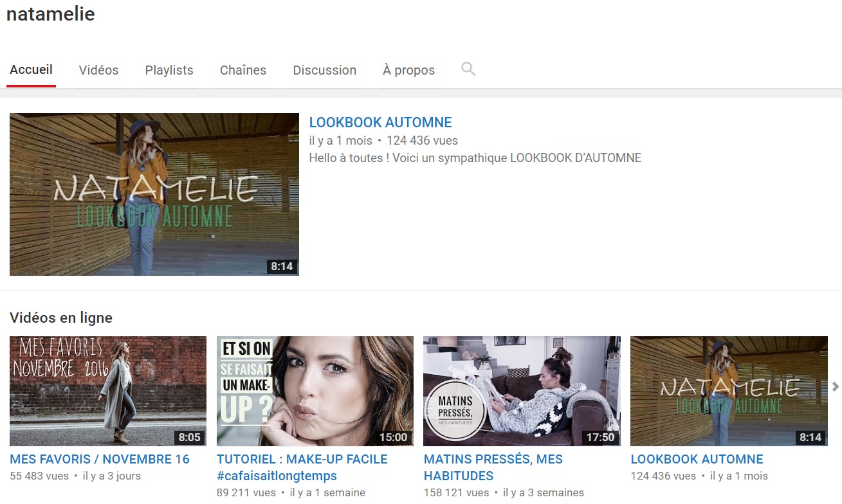842x504 pixels.
Task: Open TUTORIEL : MAKE-UP FACILE video link
Action: coord(302,467)
